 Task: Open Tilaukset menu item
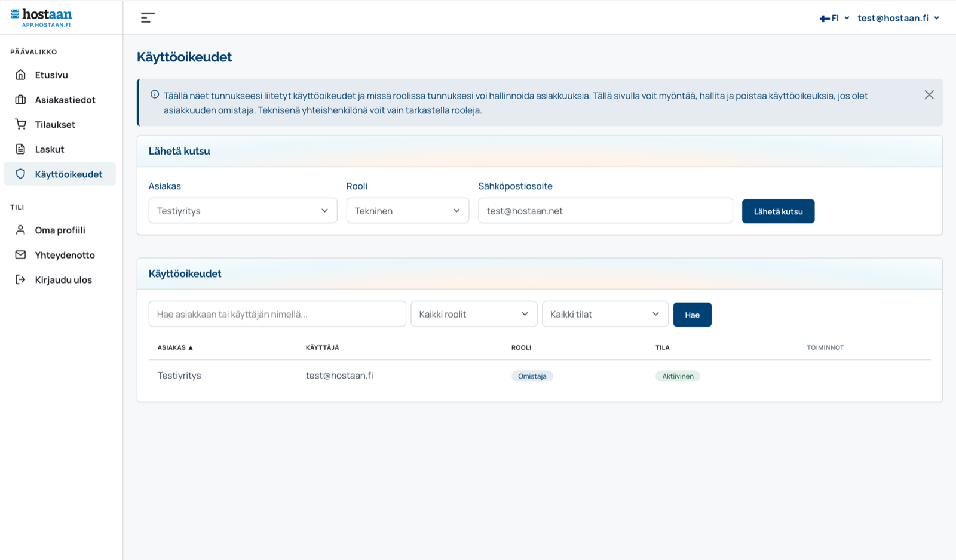coord(60,124)
